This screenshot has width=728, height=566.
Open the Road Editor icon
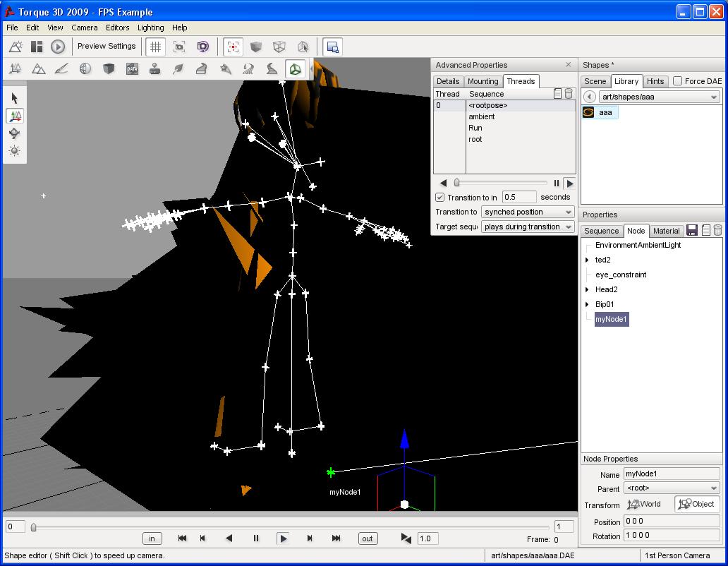(x=272, y=69)
